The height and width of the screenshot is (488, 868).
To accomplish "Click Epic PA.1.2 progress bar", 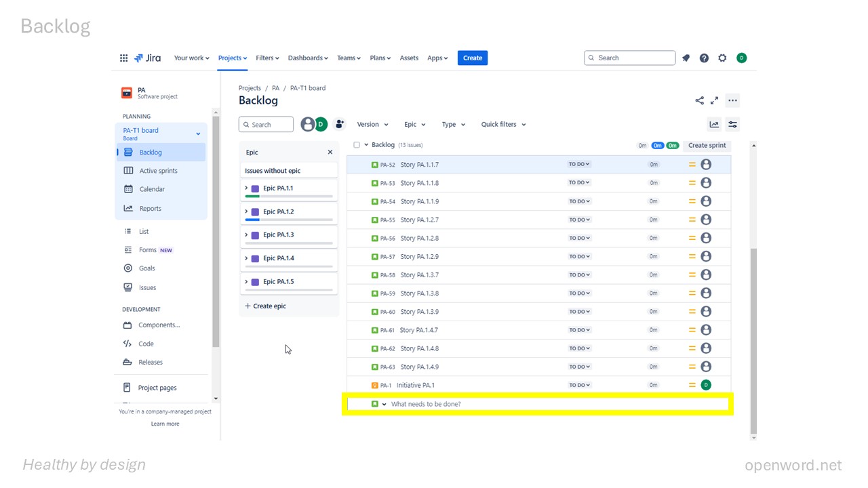I will tap(289, 220).
